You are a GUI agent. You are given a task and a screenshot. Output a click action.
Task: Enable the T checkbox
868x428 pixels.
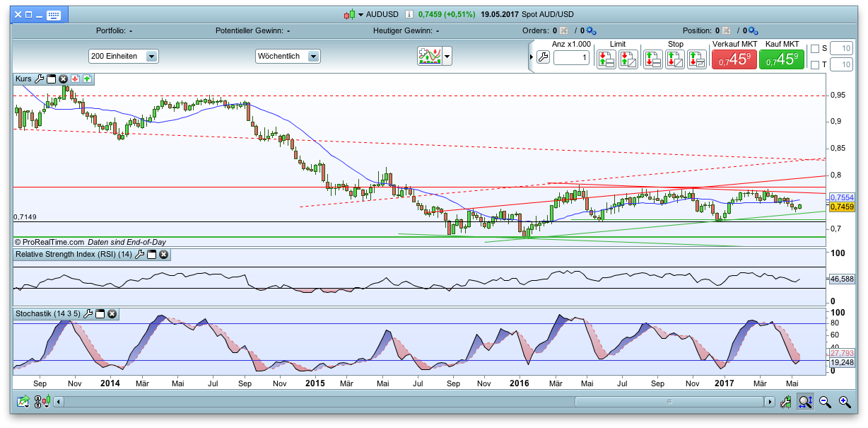[815, 65]
